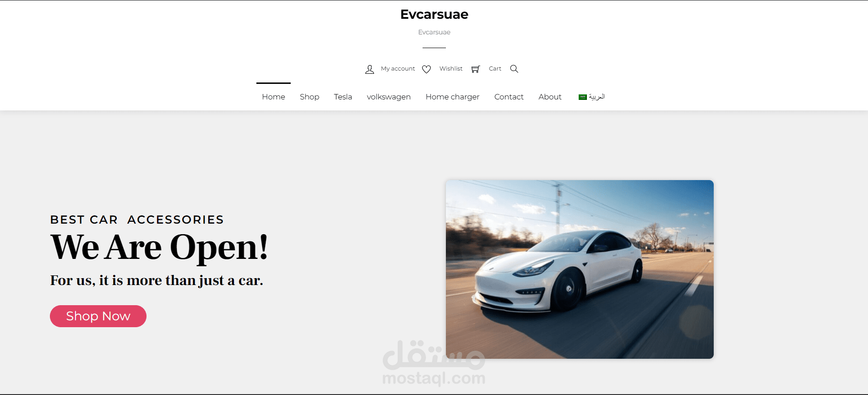The image size is (868, 395).
Task: Go to the Home menu item
Action: (273, 97)
